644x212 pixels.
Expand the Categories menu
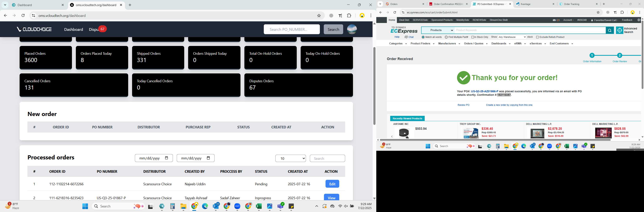click(398, 44)
